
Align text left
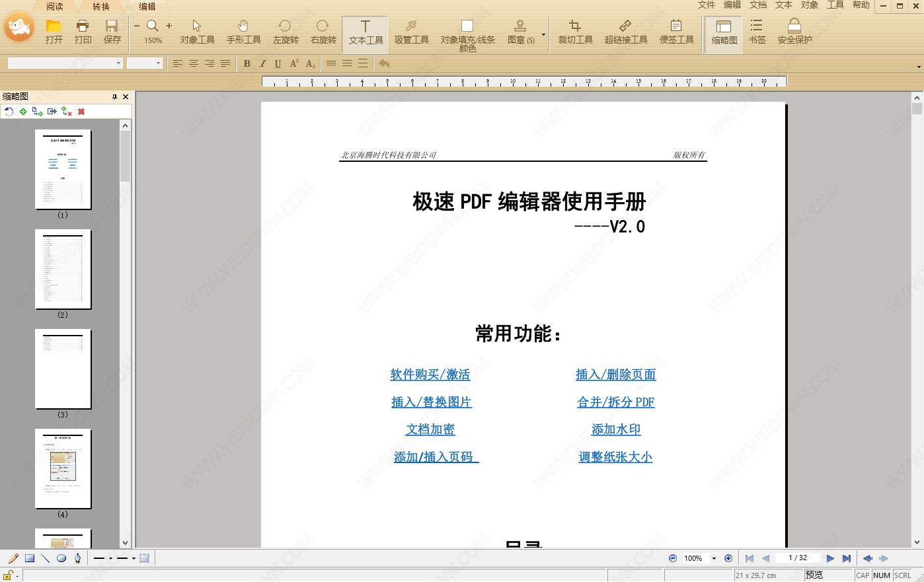(178, 63)
